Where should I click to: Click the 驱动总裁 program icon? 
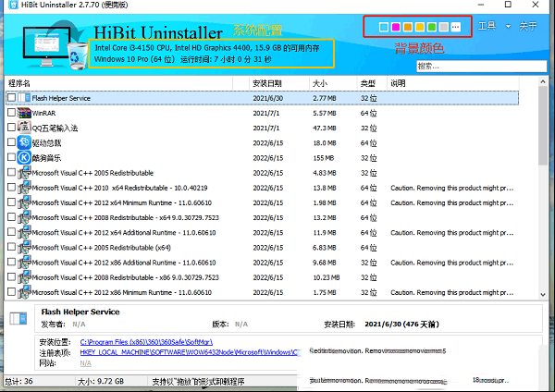(24, 142)
